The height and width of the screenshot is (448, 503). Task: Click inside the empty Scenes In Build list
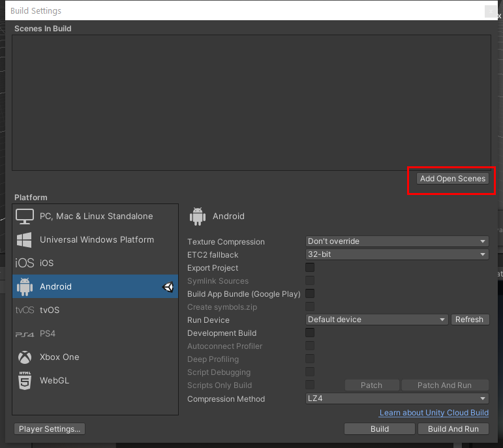251,103
